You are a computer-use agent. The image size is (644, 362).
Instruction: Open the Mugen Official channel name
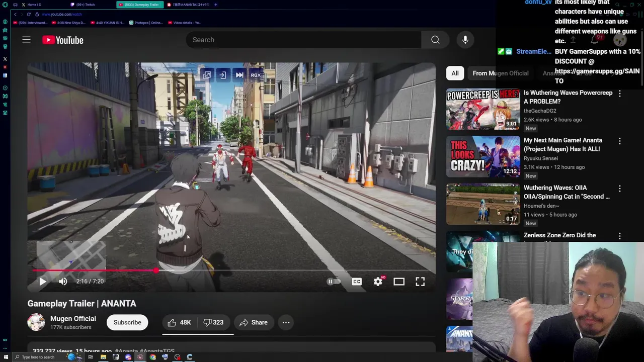pos(73,318)
